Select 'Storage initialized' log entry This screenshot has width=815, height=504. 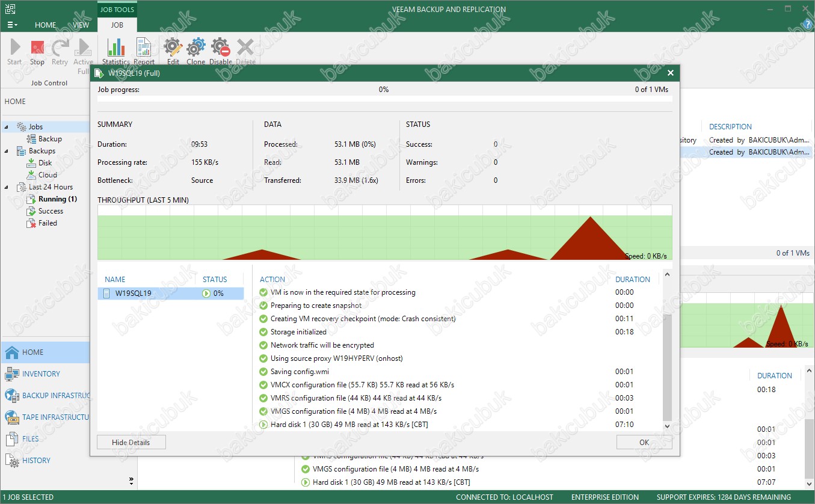(x=298, y=332)
